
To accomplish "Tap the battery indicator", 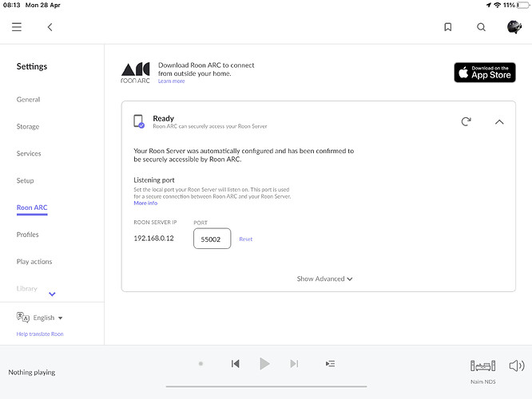I will pos(523,5).
